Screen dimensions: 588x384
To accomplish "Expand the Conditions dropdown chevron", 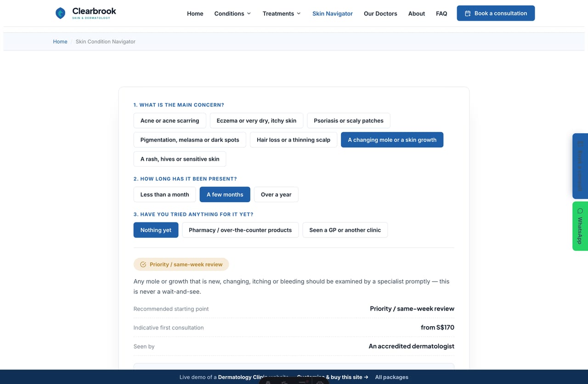I will pyautogui.click(x=249, y=14).
